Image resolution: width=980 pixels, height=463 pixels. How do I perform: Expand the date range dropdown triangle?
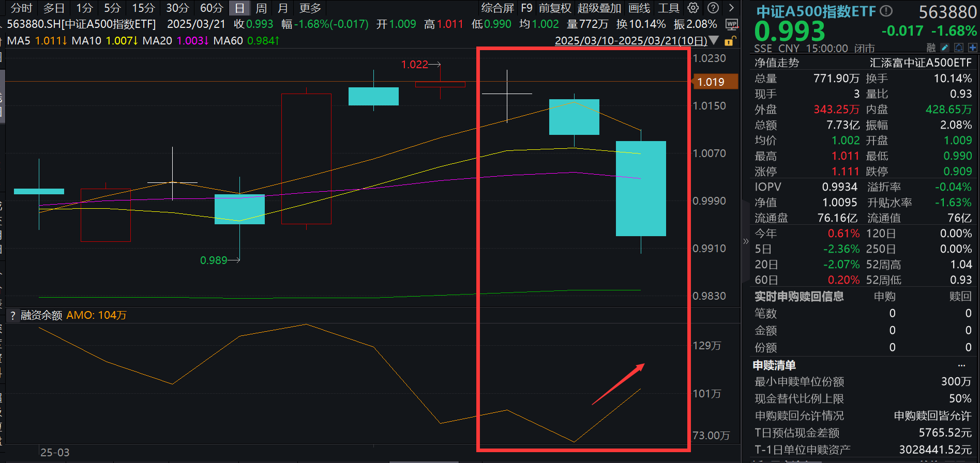pos(714,40)
